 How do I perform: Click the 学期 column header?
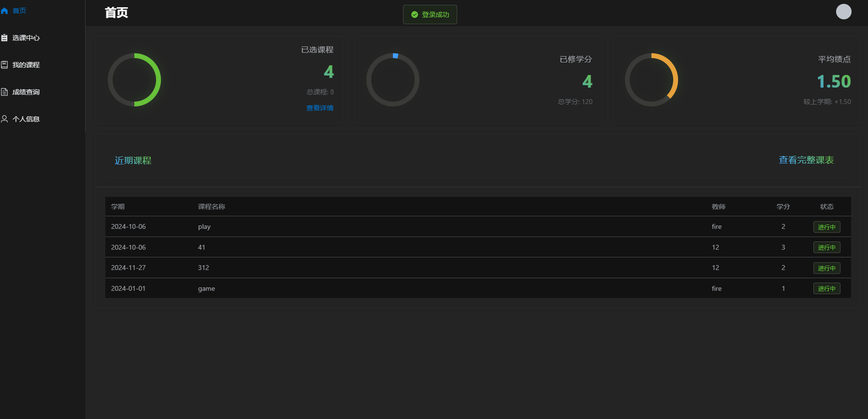118,207
